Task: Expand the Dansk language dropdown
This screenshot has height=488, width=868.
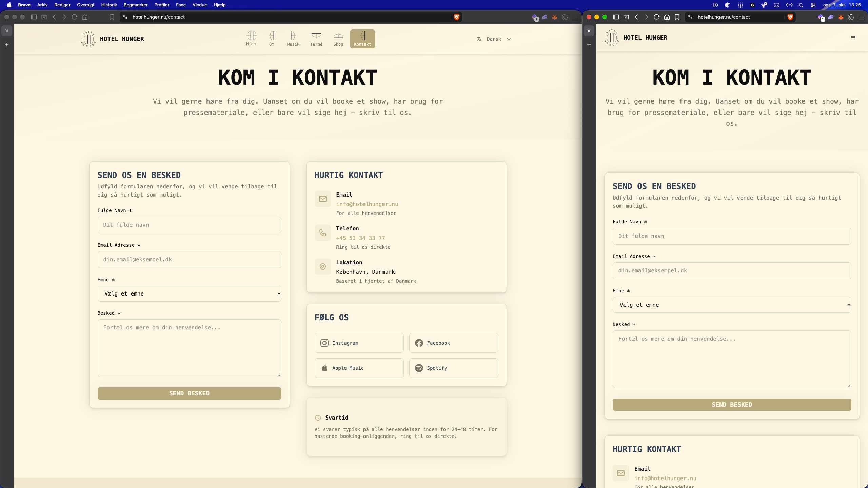Action: (494, 39)
